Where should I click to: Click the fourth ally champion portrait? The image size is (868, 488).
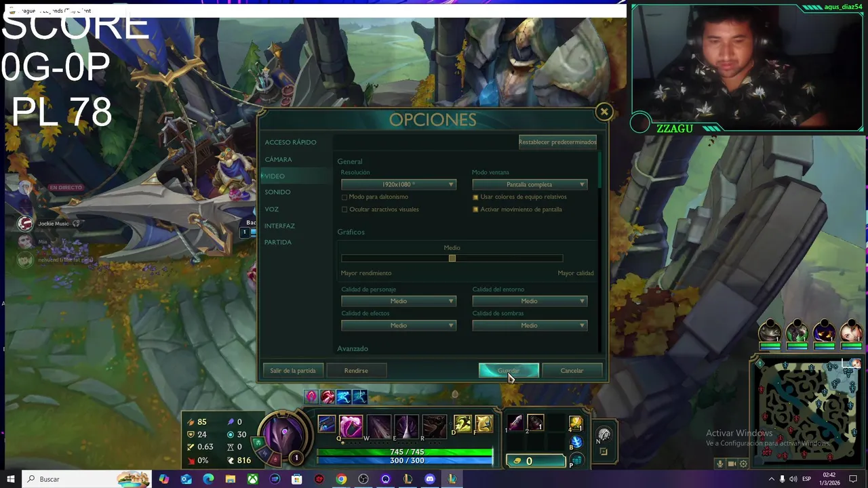pyautogui.click(x=851, y=331)
